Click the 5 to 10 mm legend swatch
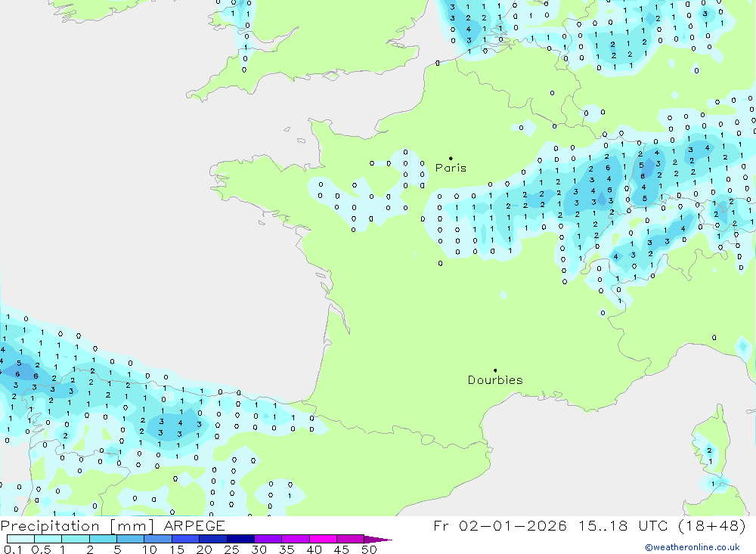Viewport: 756px width, 554px height. coord(131,539)
